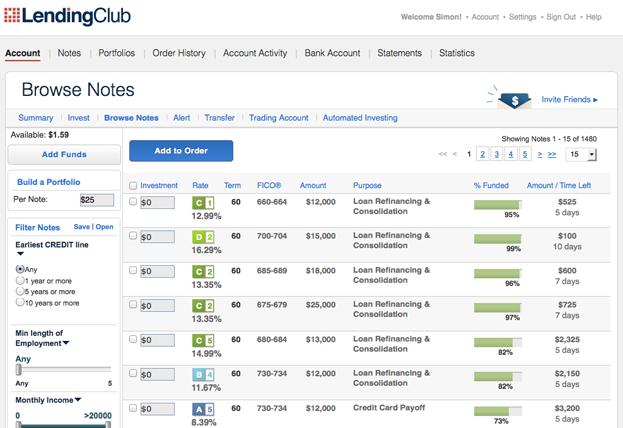
Task: Check the box for the $15,000 D2 loan
Action: click(133, 236)
